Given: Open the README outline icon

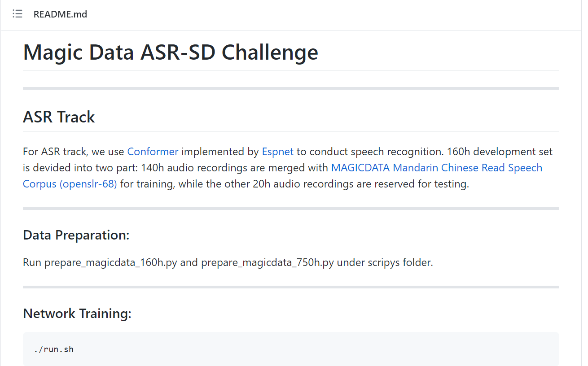Looking at the screenshot, I should tap(18, 14).
